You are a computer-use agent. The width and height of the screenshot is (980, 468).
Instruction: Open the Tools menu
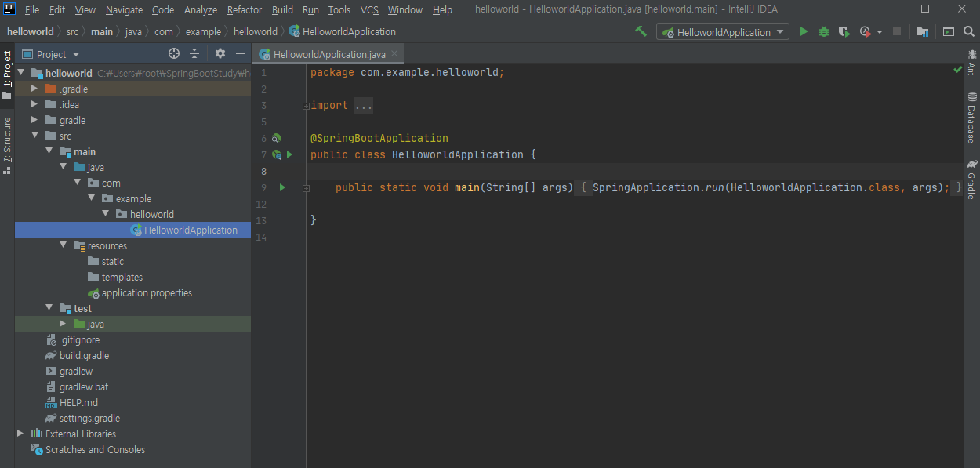(x=339, y=9)
